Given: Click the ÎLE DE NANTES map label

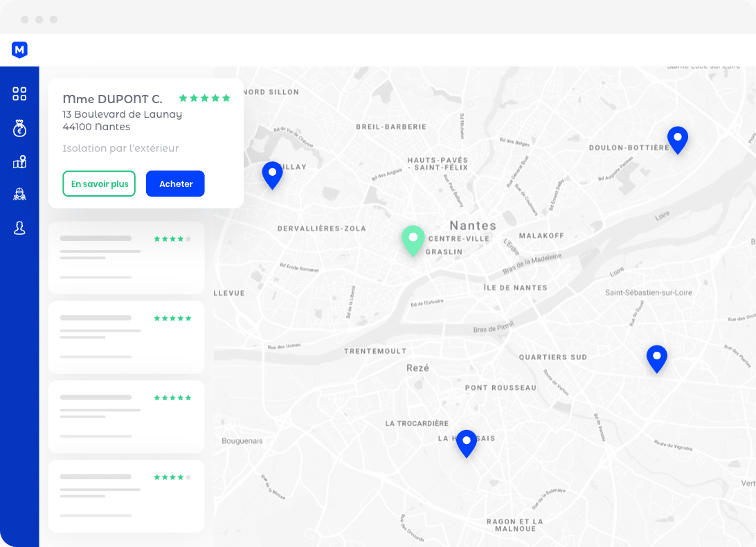Looking at the screenshot, I should tap(515, 287).
